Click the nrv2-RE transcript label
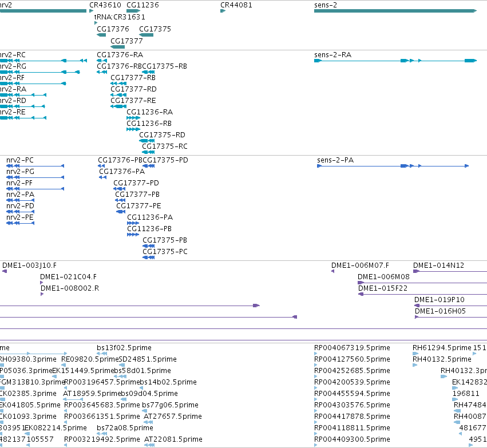 pos(13,112)
